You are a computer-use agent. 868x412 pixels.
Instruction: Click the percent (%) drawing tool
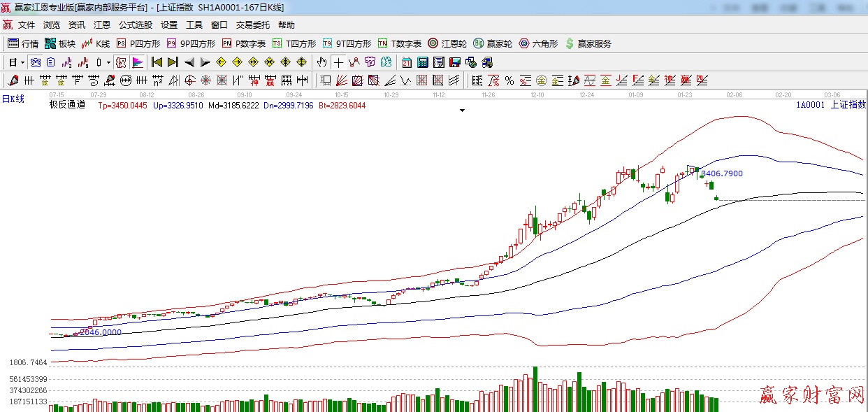click(x=509, y=80)
